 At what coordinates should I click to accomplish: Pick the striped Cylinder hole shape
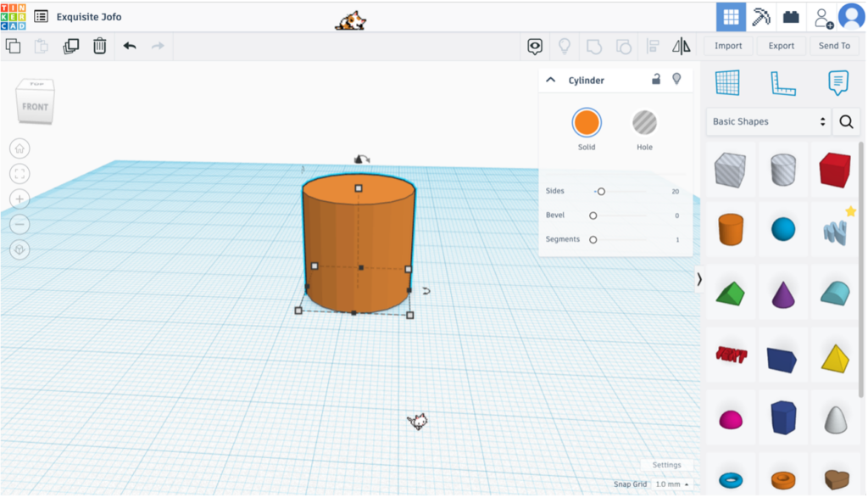click(x=783, y=170)
